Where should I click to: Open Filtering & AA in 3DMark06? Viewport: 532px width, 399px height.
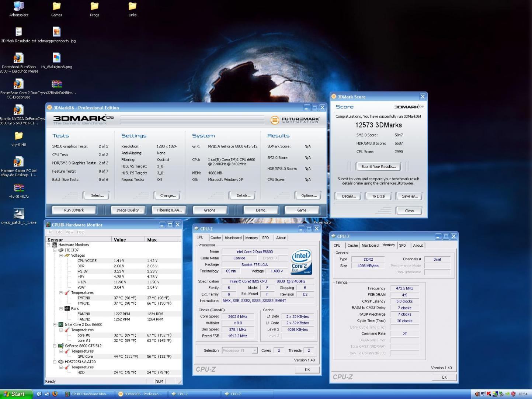[170, 210]
